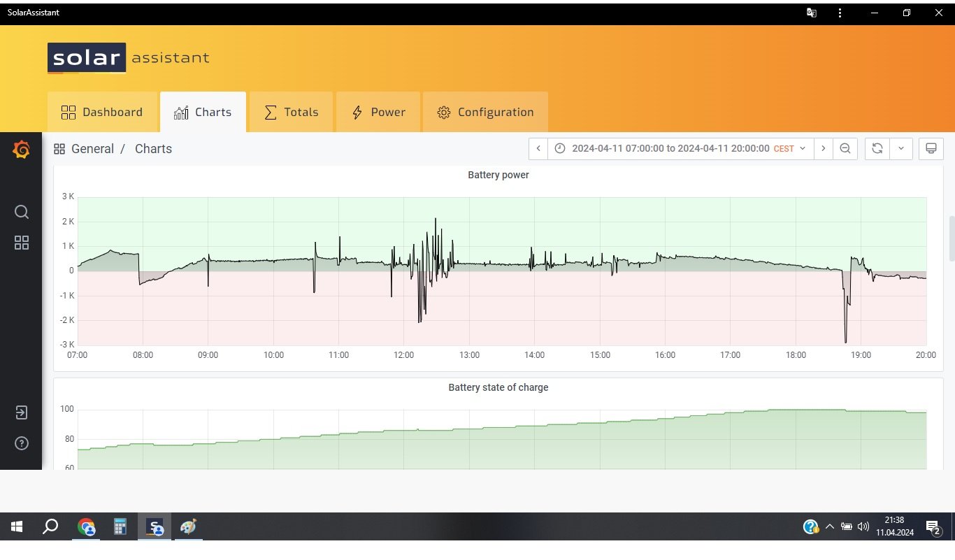This screenshot has height=560, width=955.
Task: Open Chrome from the Windows taskbar
Action: [x=86, y=527]
